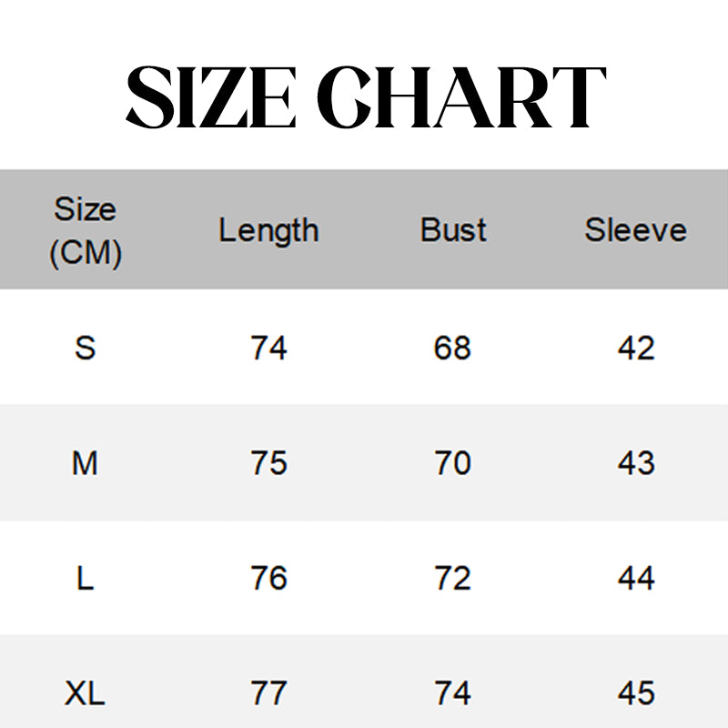Screen dimensions: 728x728
Task: Select the L size row label
Action: [x=85, y=578]
